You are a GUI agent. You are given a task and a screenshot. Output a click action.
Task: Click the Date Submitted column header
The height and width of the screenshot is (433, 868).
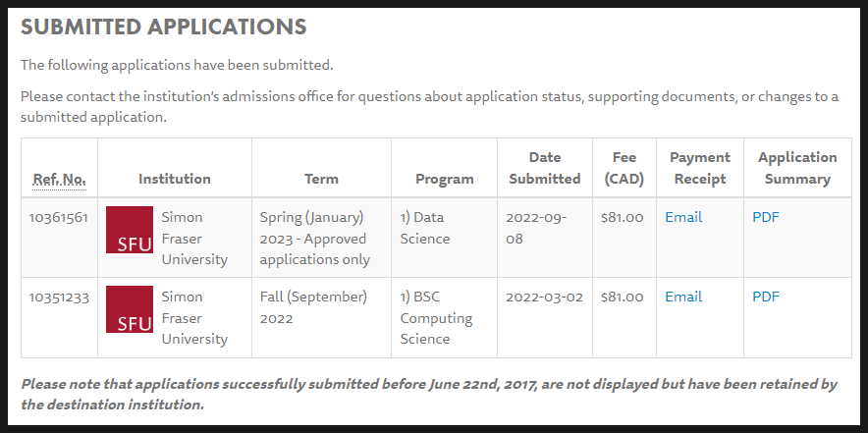point(545,168)
